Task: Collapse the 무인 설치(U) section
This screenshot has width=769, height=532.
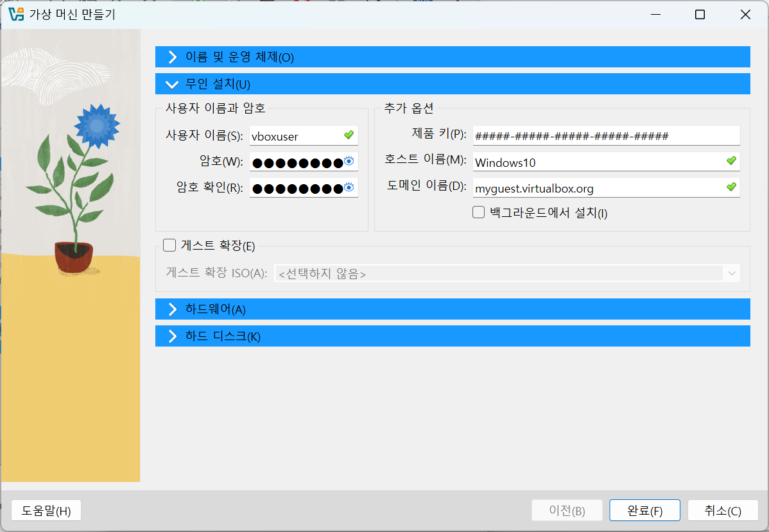Action: pyautogui.click(x=453, y=84)
